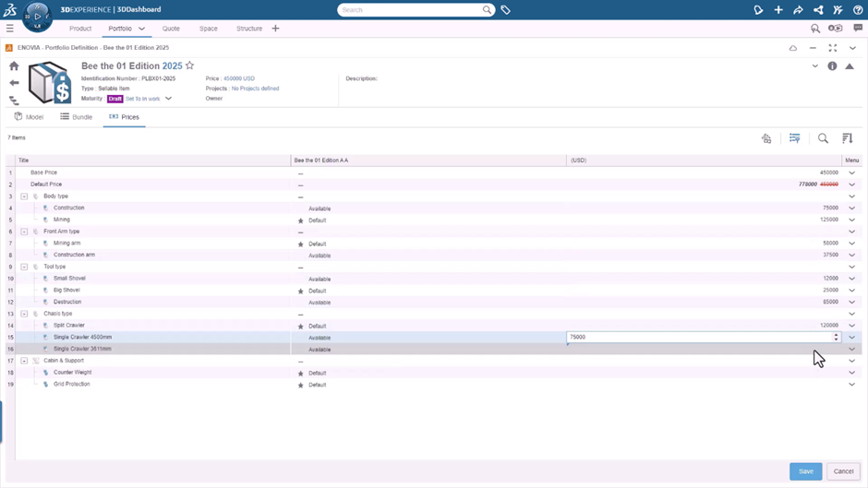Click the Cancel button
Image resolution: width=868 pixels, height=488 pixels.
[x=843, y=471]
